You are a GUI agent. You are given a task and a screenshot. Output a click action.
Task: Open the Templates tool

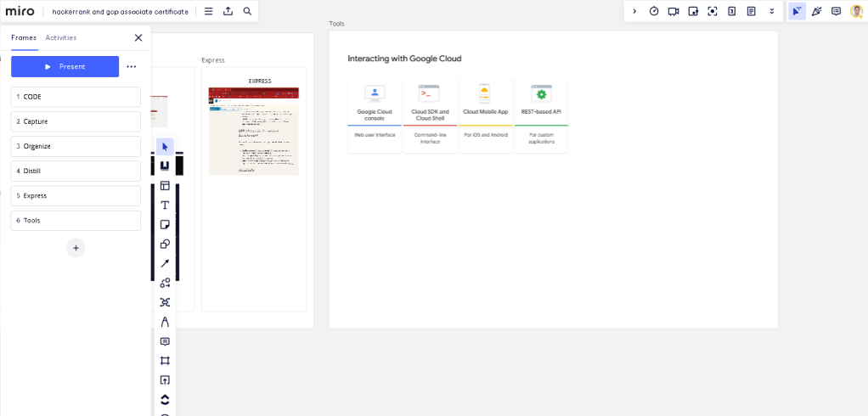pyautogui.click(x=165, y=186)
